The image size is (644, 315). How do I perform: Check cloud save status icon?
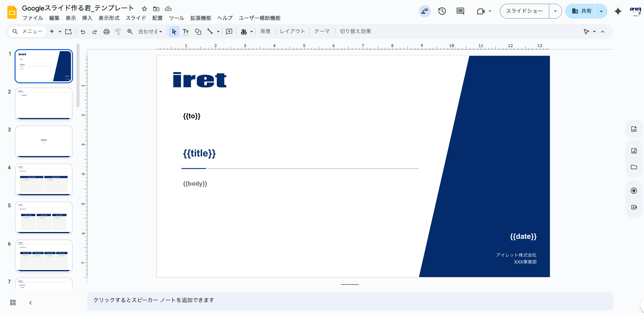(x=168, y=9)
